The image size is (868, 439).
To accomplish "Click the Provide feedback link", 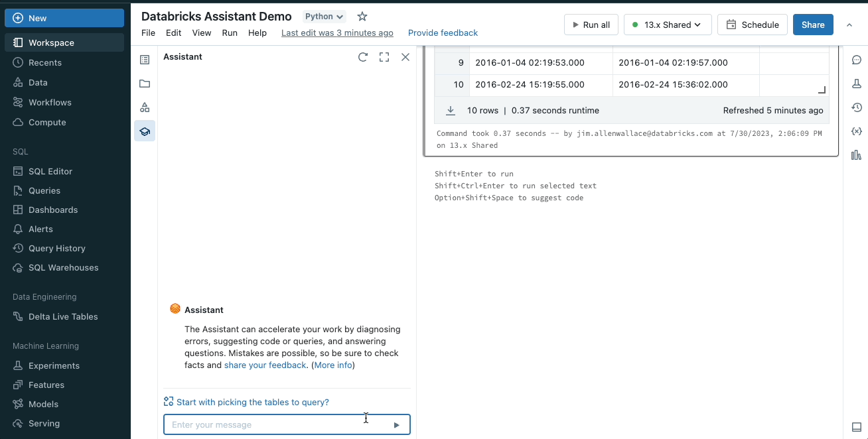I will click(x=443, y=32).
